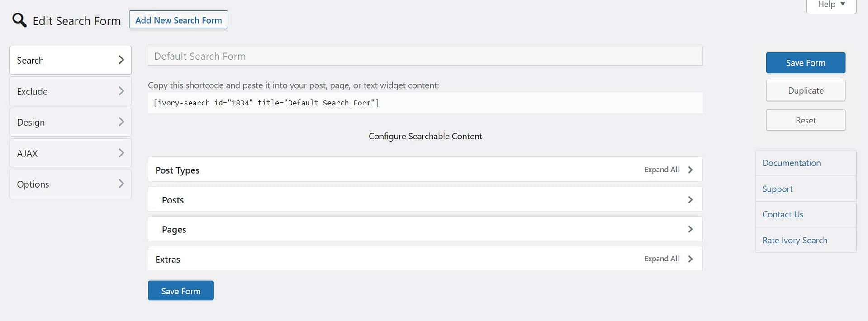Screen dimensions: 868x321
Task: Expand the Extras section chevron
Action: [x=690, y=259]
